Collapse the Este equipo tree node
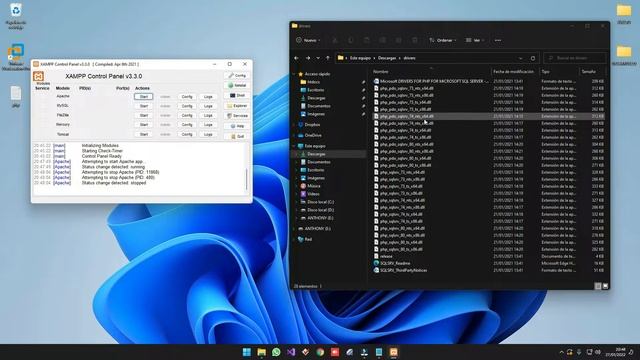Viewport: 640px width, 360px height. click(294, 146)
